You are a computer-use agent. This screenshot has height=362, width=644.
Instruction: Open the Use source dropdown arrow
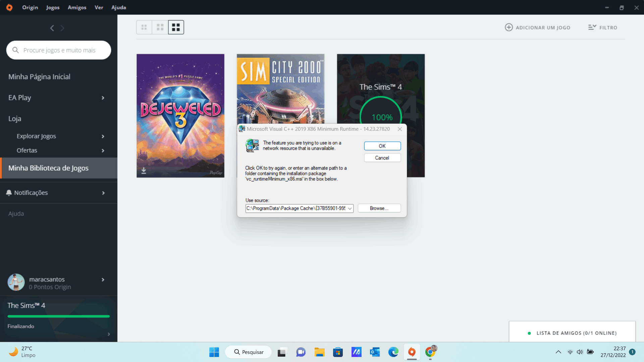[x=350, y=208]
